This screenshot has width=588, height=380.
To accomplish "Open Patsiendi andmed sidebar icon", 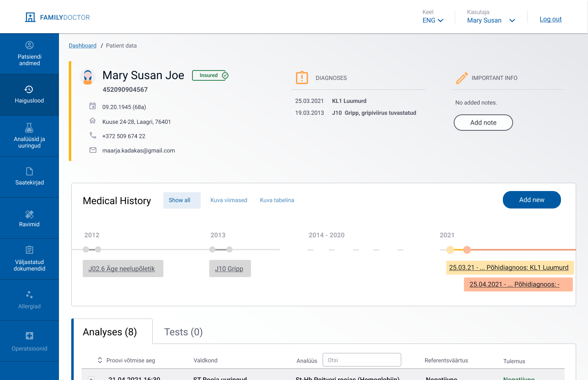I will [29, 45].
